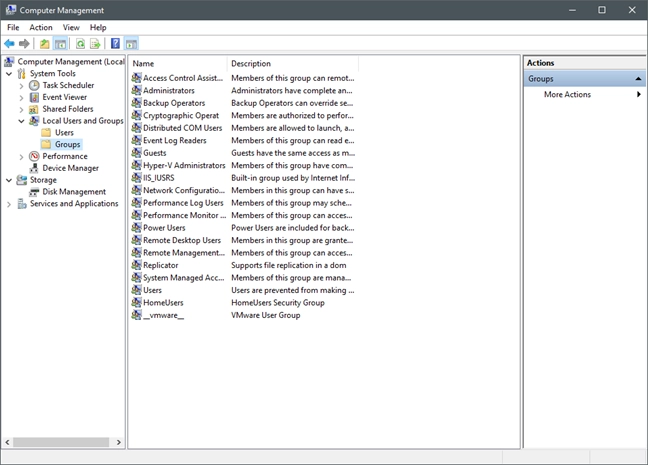This screenshot has height=465, width=648.
Task: Expand Services and Applications node
Action: tap(9, 204)
